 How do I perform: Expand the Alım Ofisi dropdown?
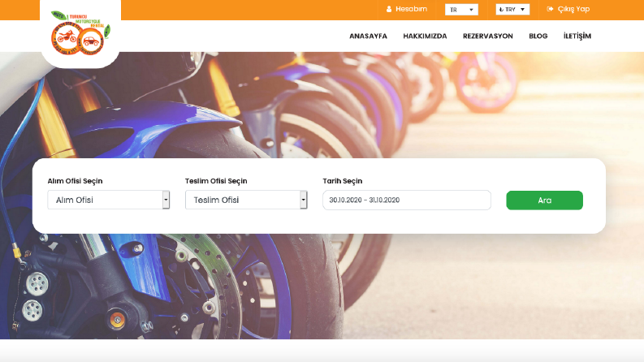click(109, 200)
